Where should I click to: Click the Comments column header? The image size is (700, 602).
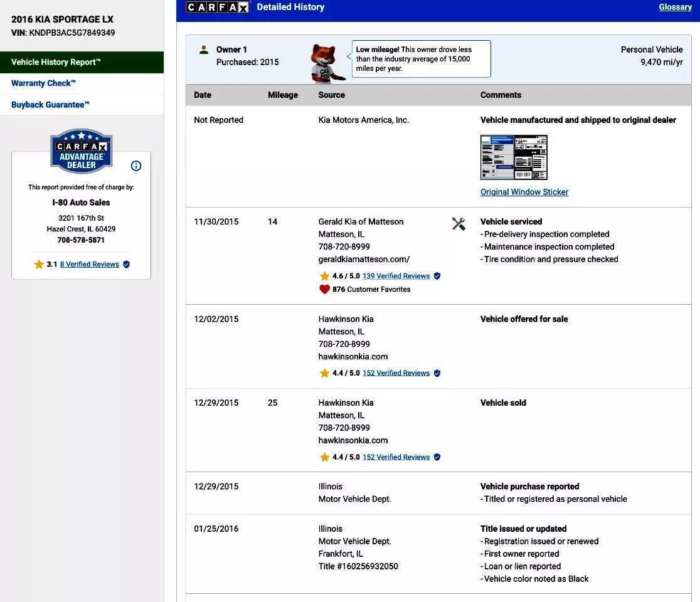(x=501, y=95)
